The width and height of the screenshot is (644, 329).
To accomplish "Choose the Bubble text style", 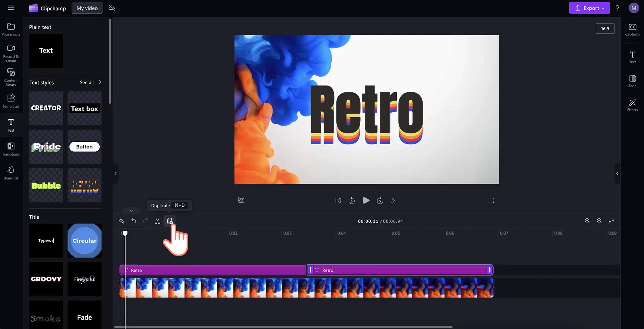I will tap(46, 185).
